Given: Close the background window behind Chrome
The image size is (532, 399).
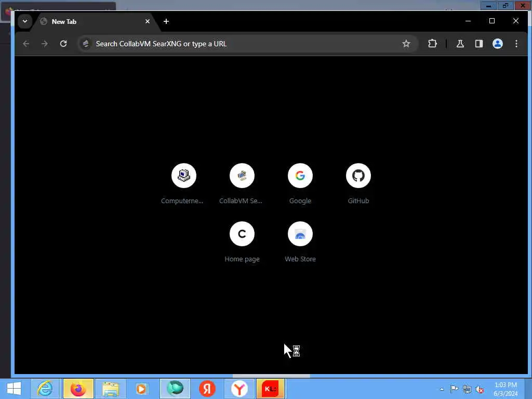Looking at the screenshot, I should (523, 5).
